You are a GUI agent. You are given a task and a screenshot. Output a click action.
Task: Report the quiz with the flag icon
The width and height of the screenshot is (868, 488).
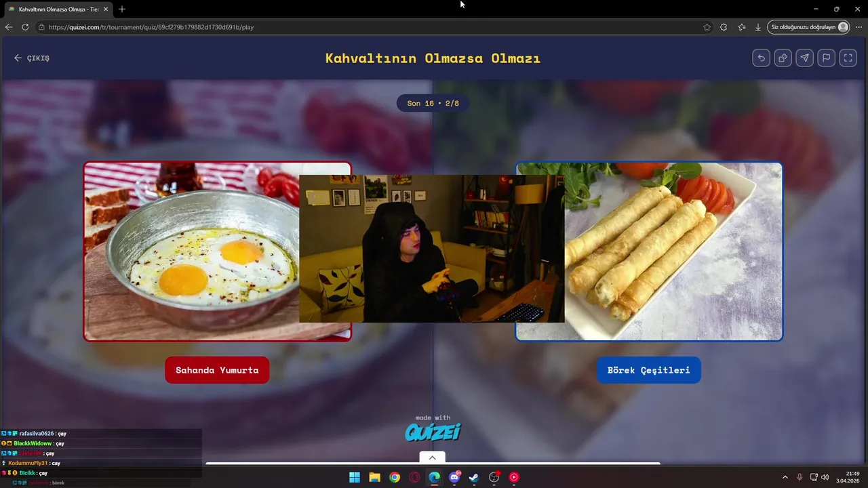click(x=826, y=58)
